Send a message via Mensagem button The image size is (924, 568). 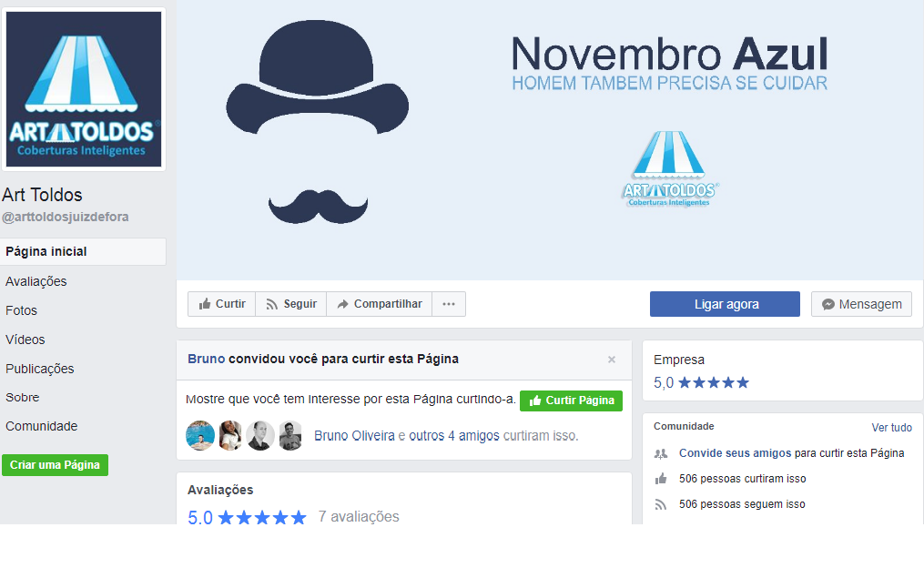point(861,304)
